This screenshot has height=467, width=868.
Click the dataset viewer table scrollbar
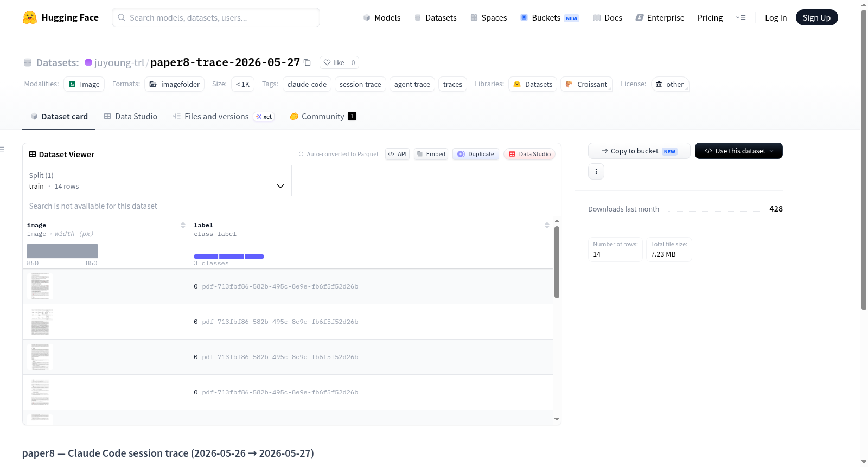[x=557, y=262]
